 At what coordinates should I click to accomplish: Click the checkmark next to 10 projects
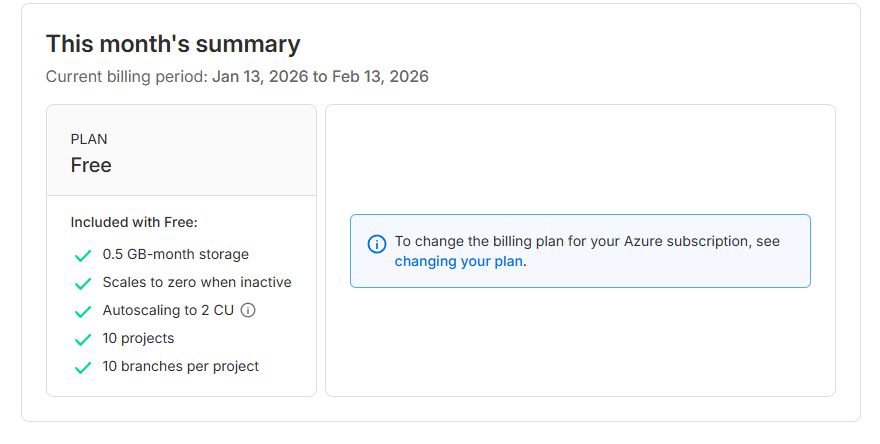pos(83,339)
